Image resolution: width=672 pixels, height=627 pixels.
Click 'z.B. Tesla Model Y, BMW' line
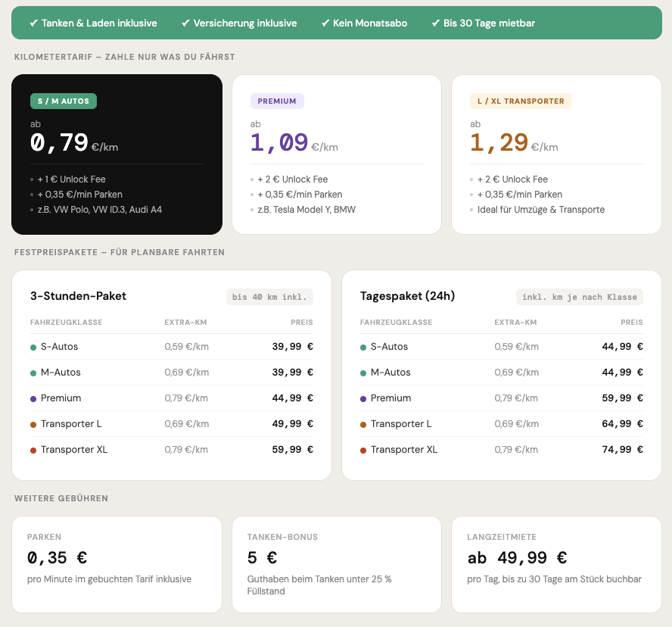[306, 210]
